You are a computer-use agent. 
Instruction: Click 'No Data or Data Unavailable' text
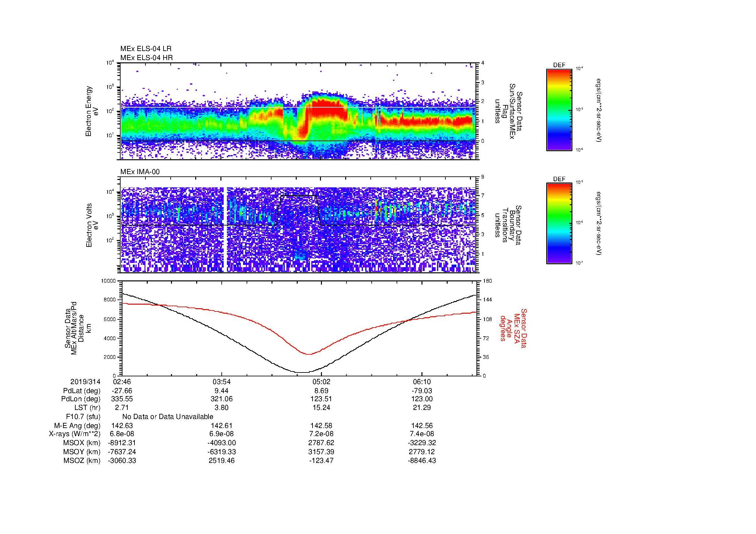(168, 417)
